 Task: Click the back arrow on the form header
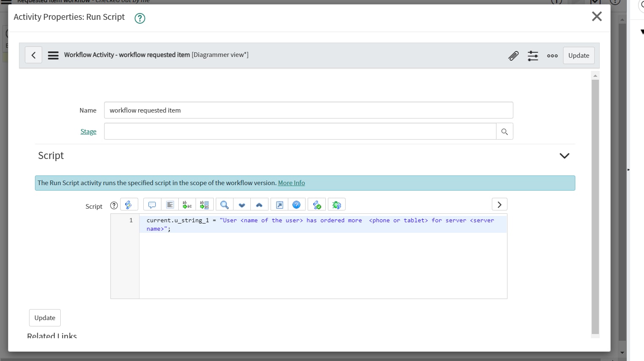pyautogui.click(x=33, y=55)
